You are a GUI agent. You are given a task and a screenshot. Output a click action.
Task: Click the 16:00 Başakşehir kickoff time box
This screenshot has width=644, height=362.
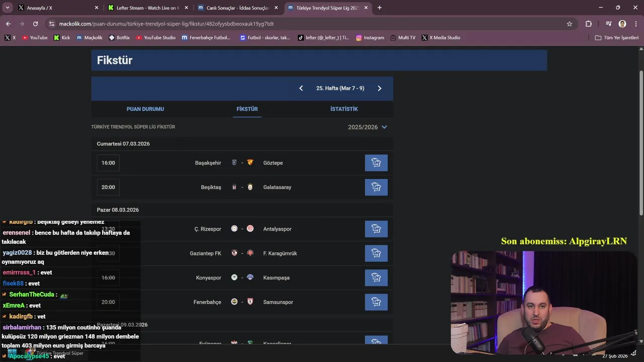click(x=108, y=163)
